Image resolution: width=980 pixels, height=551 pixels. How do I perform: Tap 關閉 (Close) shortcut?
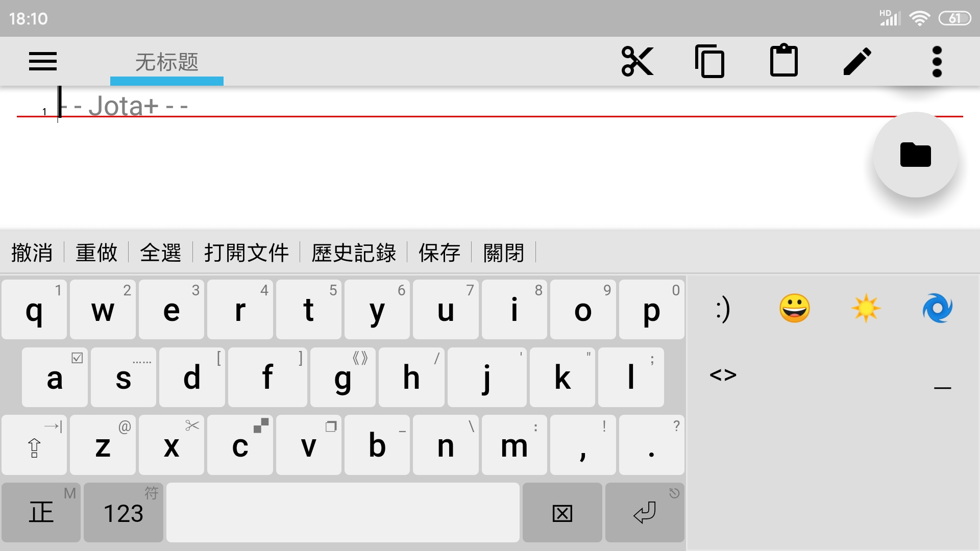click(x=504, y=253)
